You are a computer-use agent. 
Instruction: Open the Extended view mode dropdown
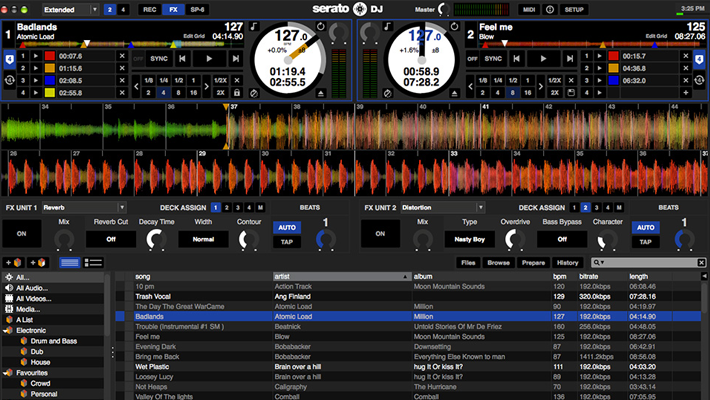click(66, 9)
